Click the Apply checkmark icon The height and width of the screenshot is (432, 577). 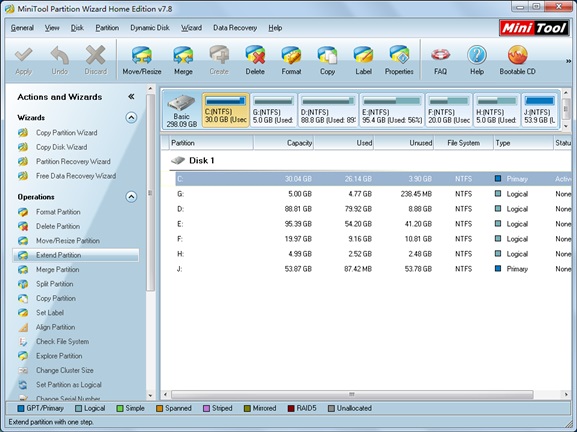tap(24, 60)
